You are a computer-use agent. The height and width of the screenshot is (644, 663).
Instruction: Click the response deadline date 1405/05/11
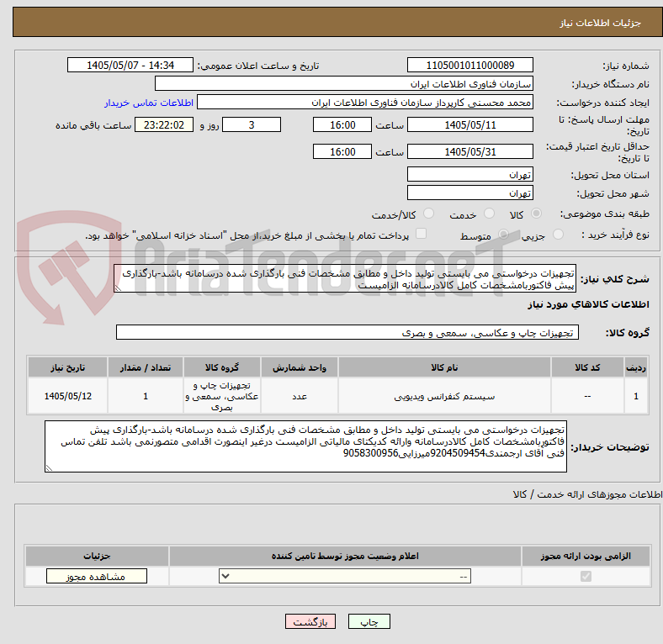[469, 125]
